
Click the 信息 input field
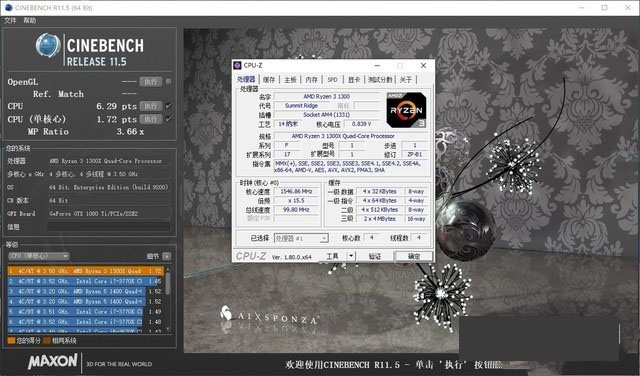click(x=109, y=227)
